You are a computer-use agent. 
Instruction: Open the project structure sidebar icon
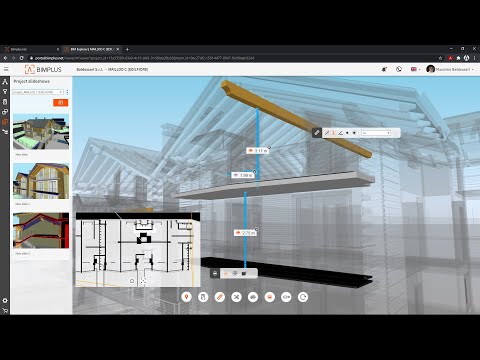pyautogui.click(x=5, y=82)
